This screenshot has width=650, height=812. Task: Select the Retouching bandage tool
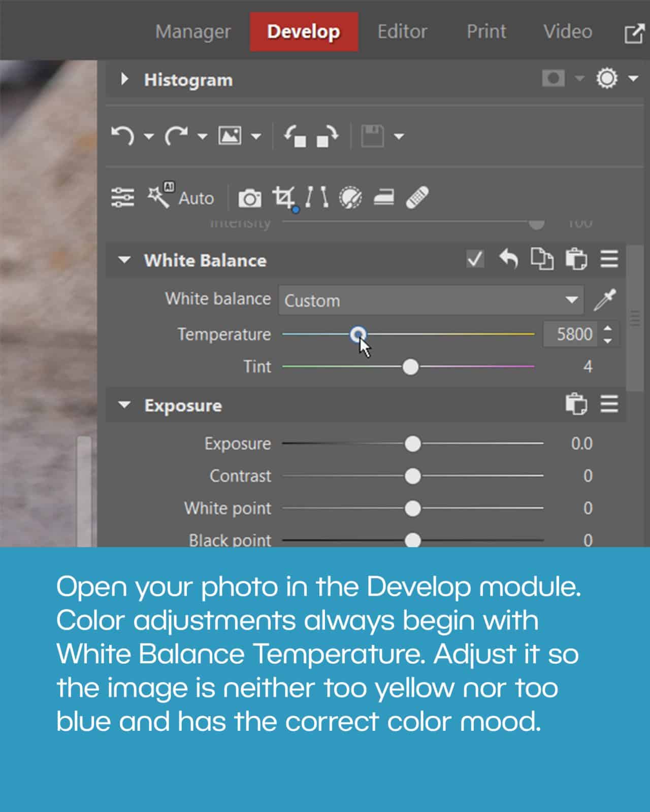point(417,197)
